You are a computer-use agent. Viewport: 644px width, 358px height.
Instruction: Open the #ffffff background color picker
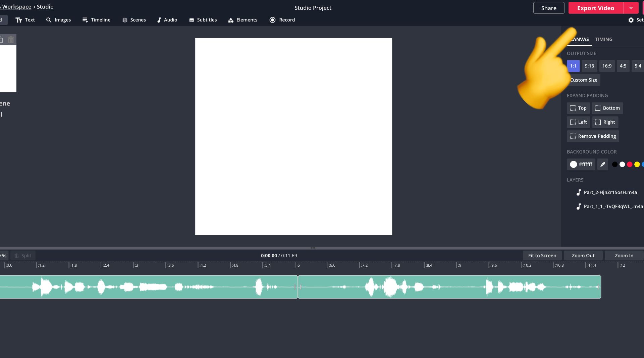point(581,164)
